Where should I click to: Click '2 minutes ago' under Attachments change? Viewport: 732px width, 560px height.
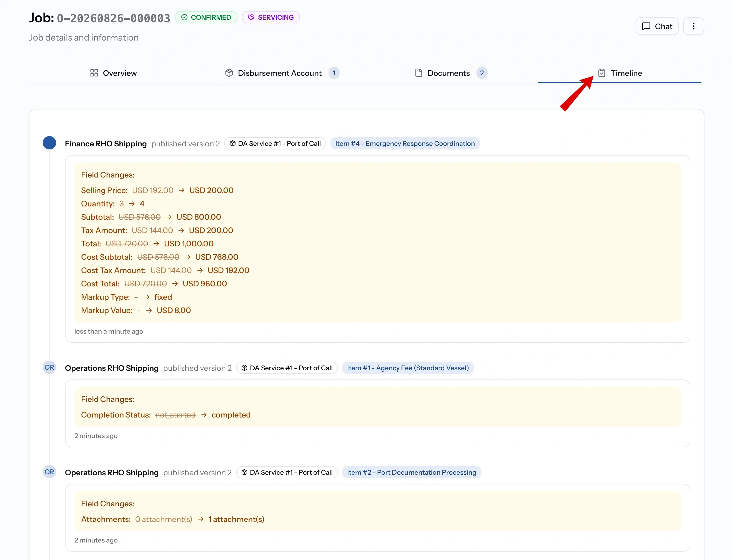(x=96, y=540)
